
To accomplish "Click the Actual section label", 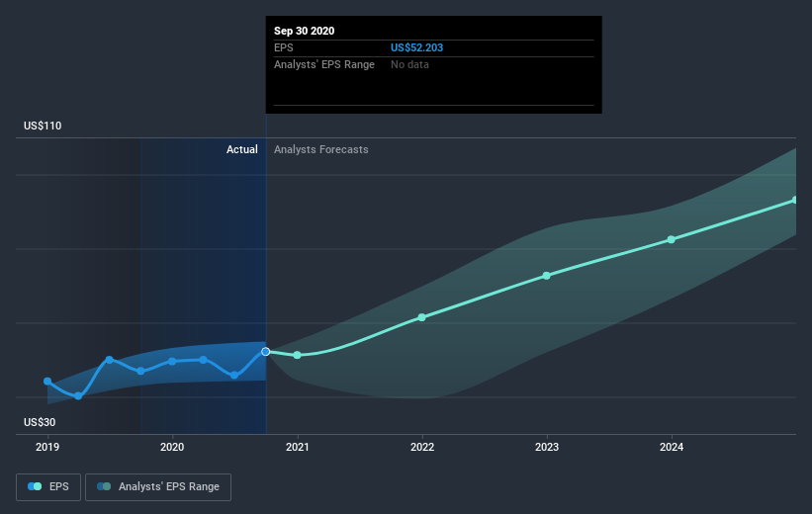I will [242, 149].
